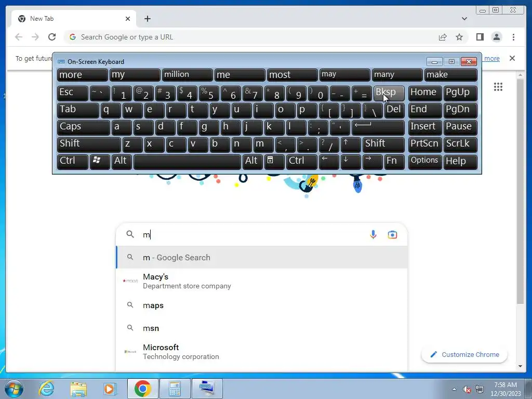Open Windows Media Player taskbar icon
This screenshot has width=532, height=399.
click(x=110, y=389)
